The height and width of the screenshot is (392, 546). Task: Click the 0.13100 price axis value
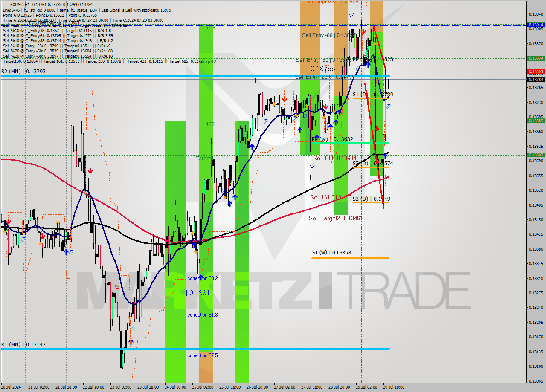coord(536,366)
